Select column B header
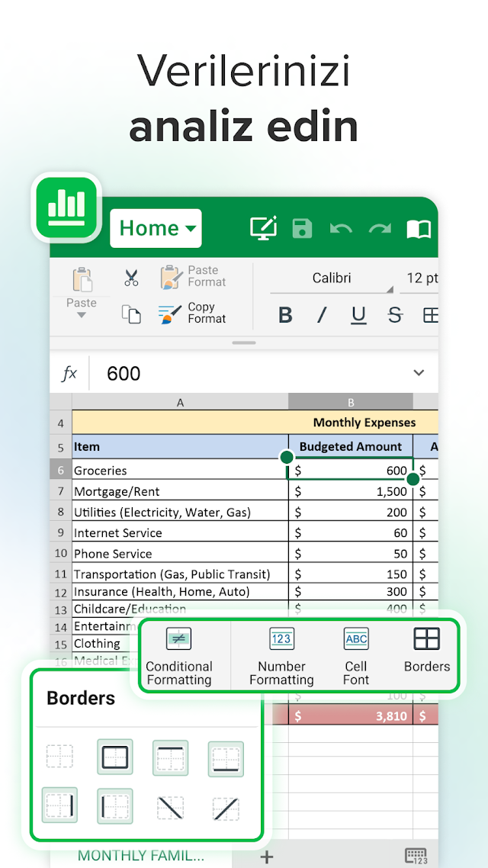The width and height of the screenshot is (488, 868). (351, 403)
